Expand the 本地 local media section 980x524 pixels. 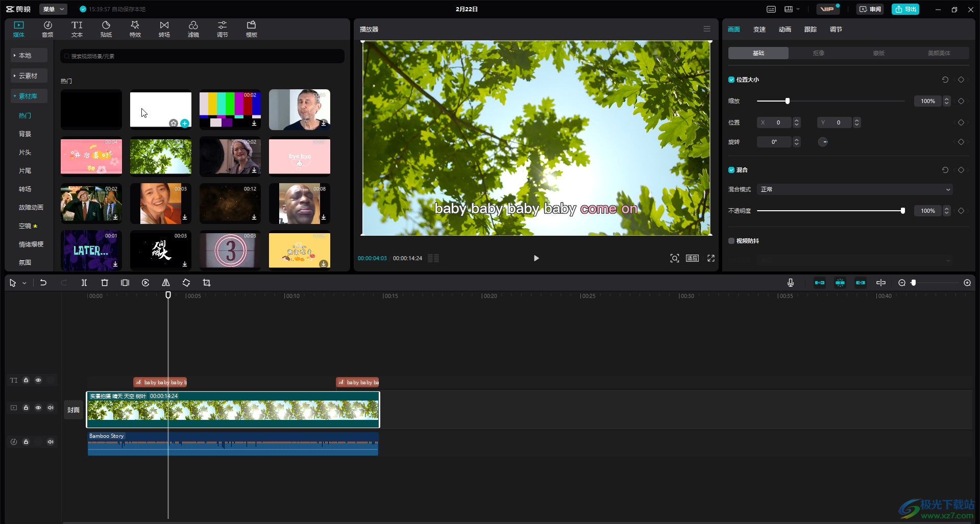click(x=29, y=55)
